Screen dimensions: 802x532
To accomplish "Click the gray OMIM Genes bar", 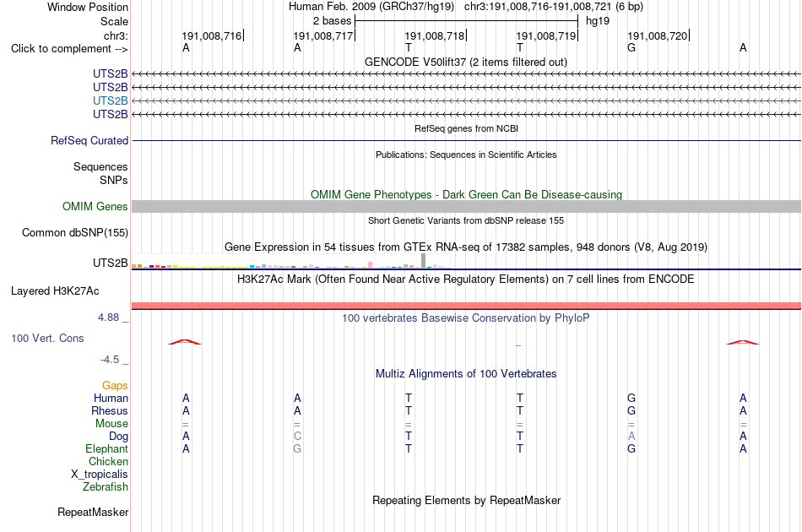I will coord(466,207).
